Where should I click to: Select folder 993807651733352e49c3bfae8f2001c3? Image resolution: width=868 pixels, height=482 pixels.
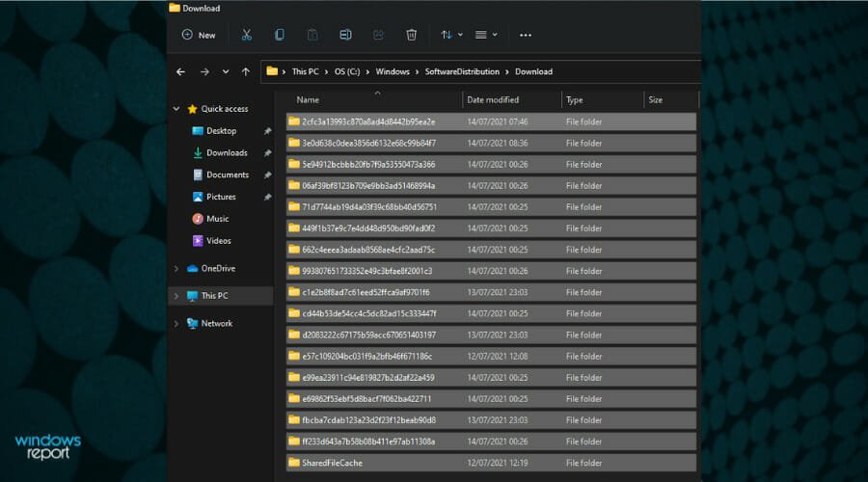point(491,271)
